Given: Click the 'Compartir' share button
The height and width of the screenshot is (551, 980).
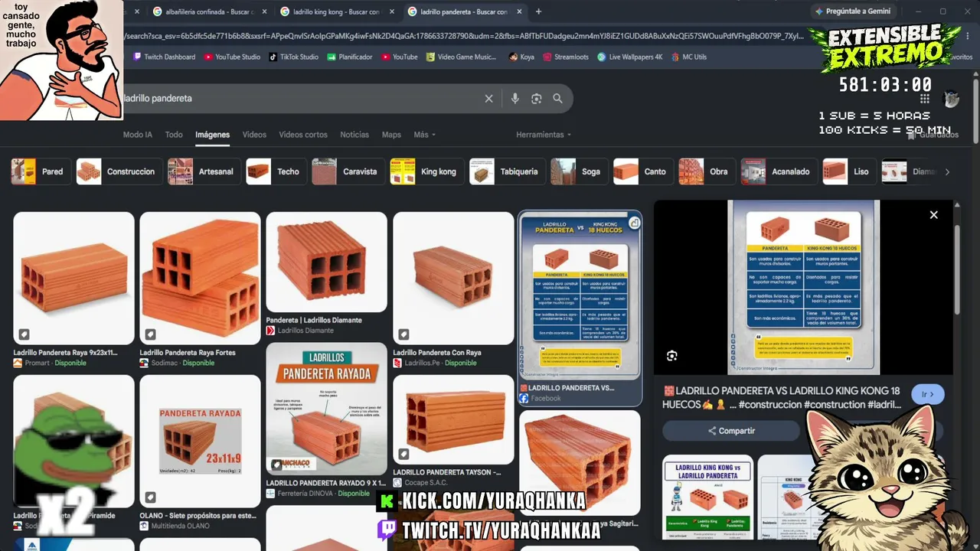Looking at the screenshot, I should pos(731,431).
